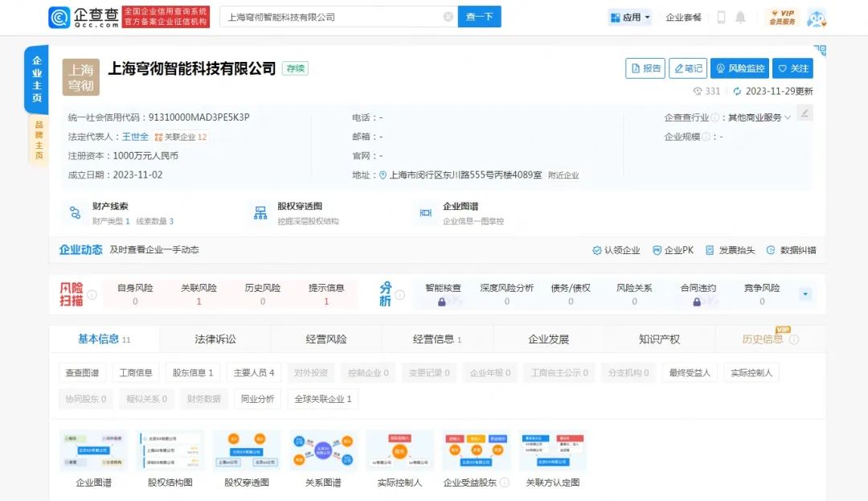
Task: Click the 查一下 search button
Action: coord(479,17)
